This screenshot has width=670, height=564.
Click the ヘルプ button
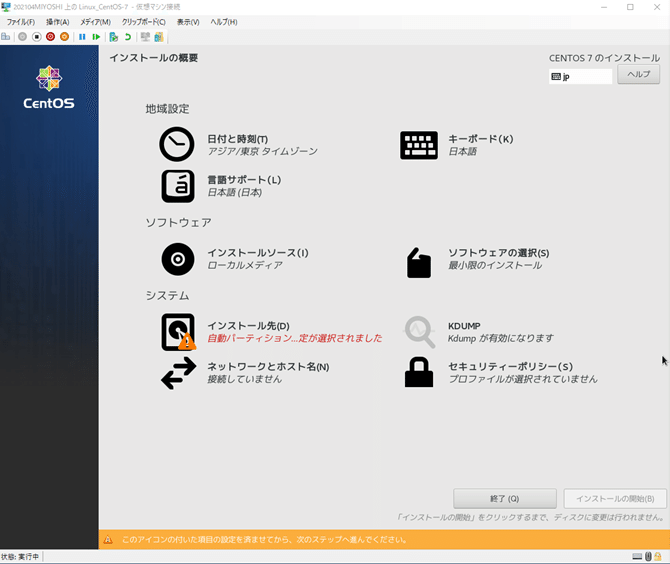(638, 74)
